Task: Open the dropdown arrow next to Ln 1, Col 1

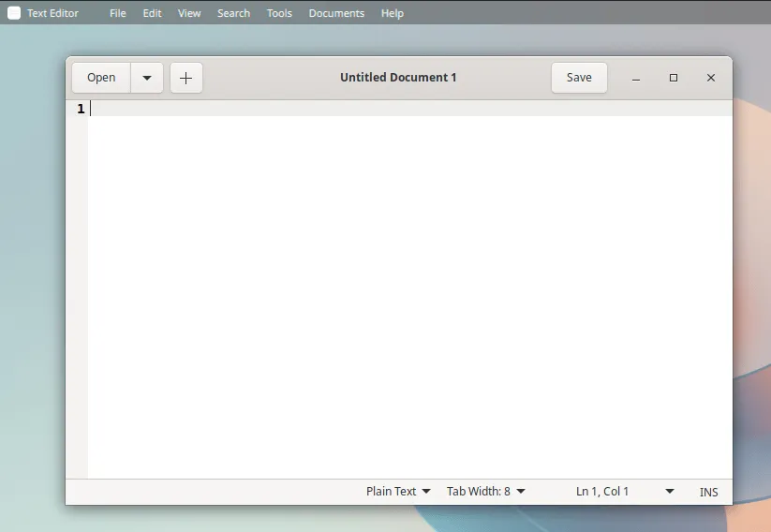Action: (x=669, y=491)
